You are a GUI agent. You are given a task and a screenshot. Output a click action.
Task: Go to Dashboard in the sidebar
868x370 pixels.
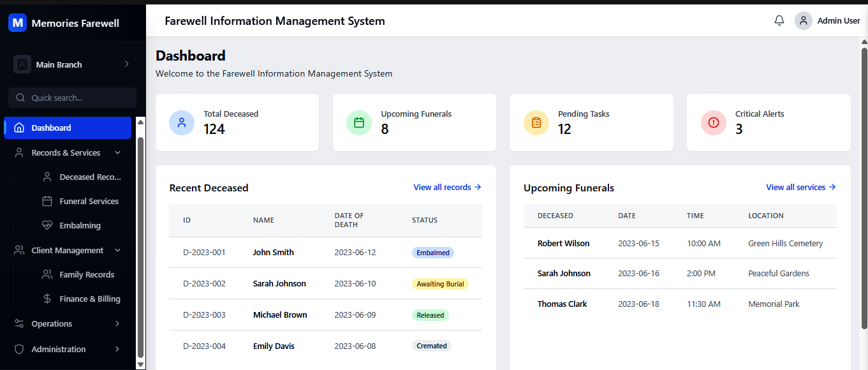[68, 128]
